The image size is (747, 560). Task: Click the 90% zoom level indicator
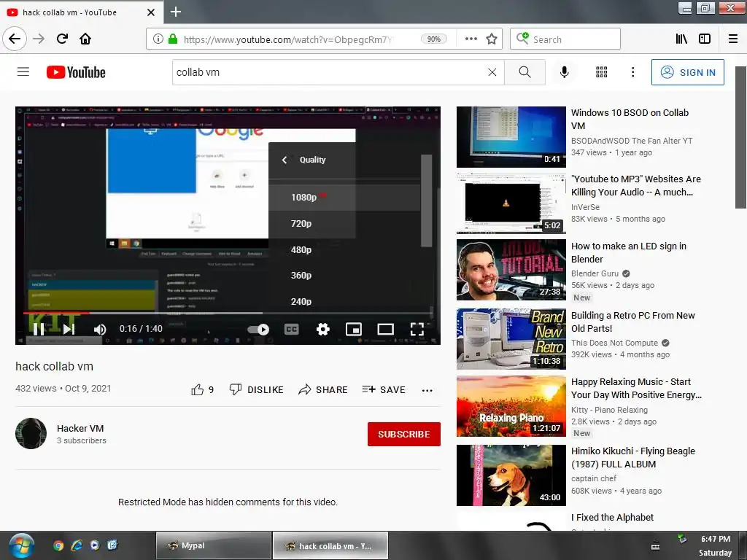(x=433, y=39)
